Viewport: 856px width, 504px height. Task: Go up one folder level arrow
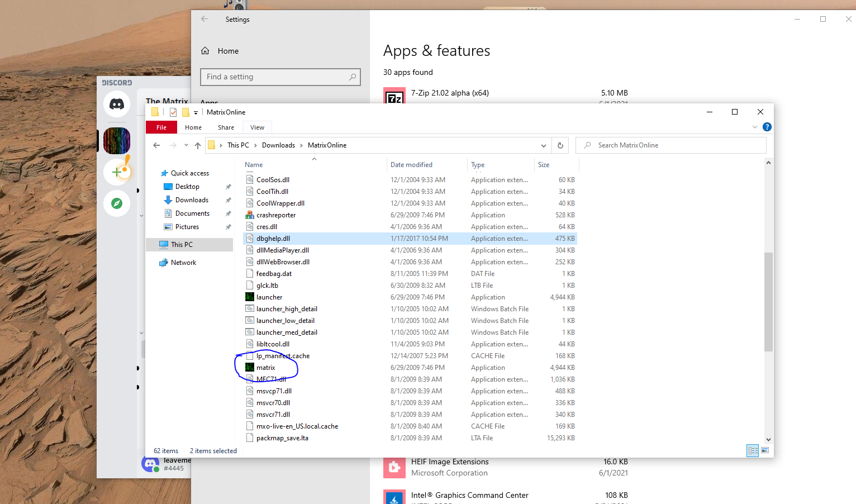click(198, 145)
